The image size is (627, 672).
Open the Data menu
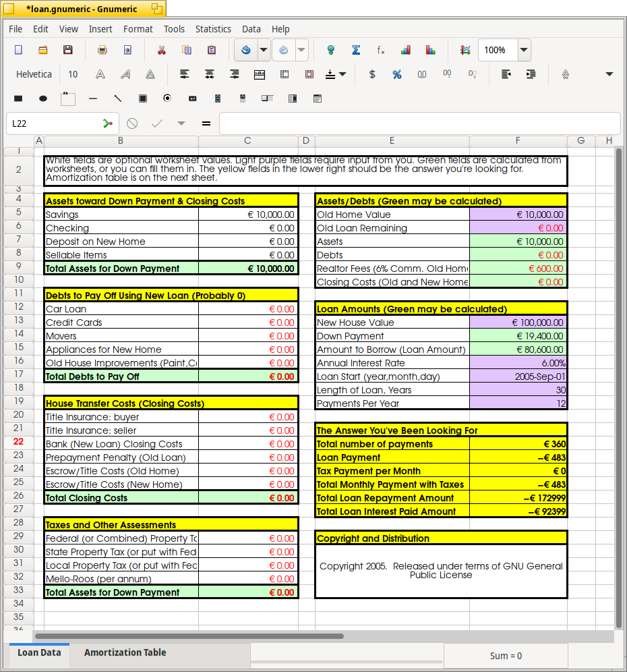(251, 29)
